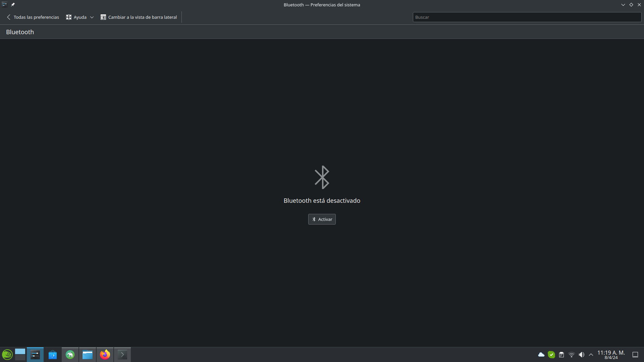Focus the Buscar search field

click(527, 17)
